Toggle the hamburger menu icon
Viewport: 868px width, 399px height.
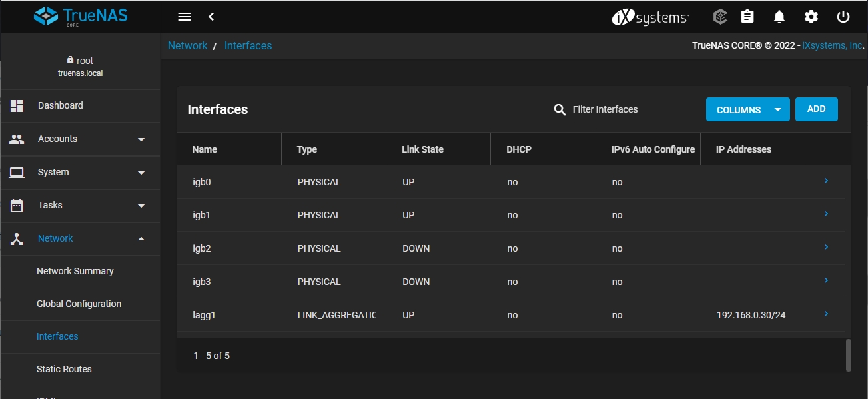point(185,17)
